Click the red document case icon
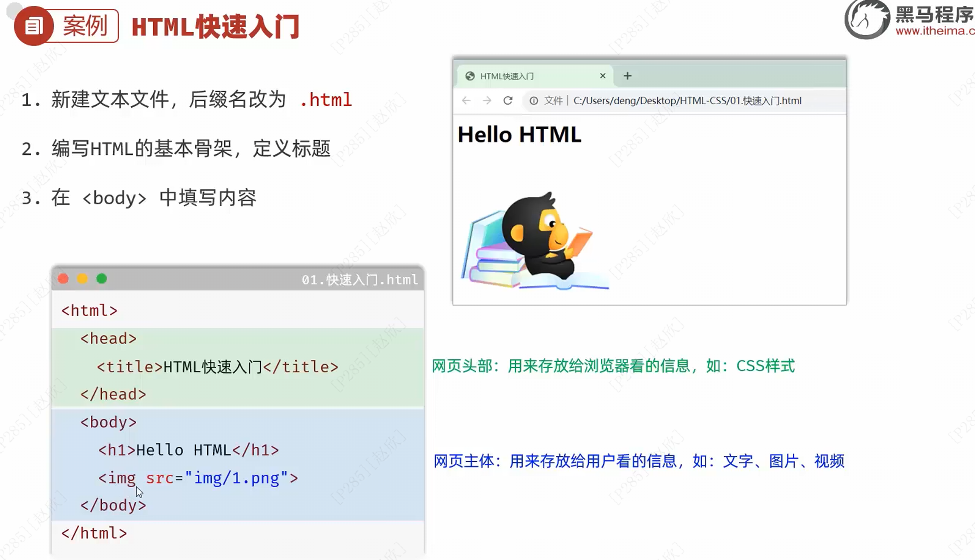This screenshot has width=975, height=560. [x=33, y=26]
